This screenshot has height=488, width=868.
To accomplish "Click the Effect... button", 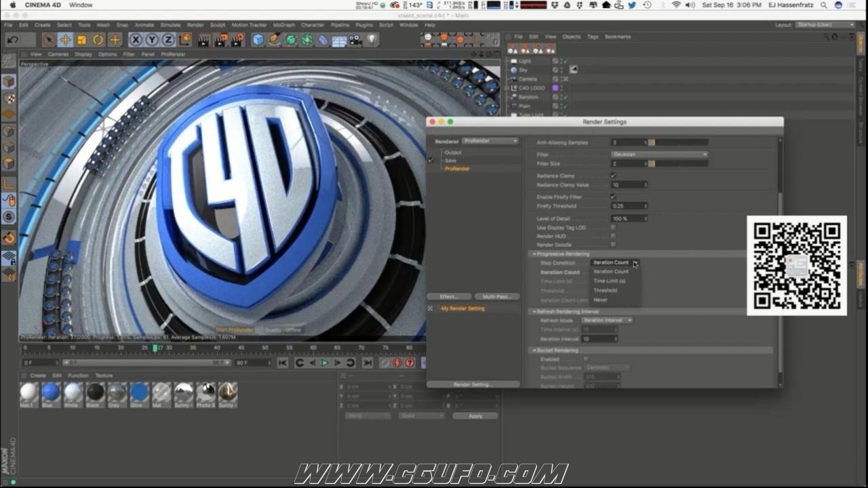I will pyautogui.click(x=449, y=296).
